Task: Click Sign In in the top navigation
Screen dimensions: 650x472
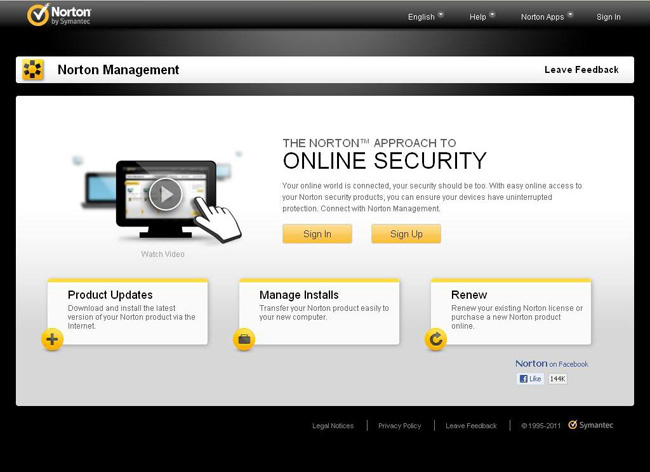Action: coord(608,17)
